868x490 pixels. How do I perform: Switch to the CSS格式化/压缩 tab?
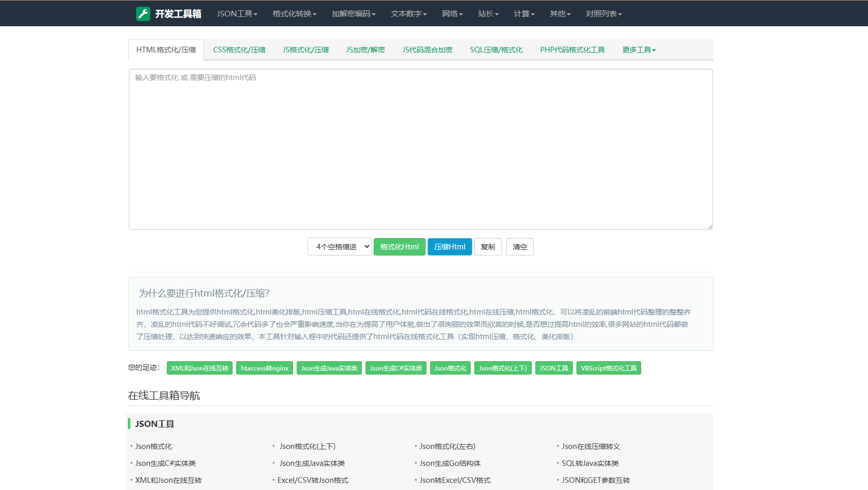pos(239,50)
